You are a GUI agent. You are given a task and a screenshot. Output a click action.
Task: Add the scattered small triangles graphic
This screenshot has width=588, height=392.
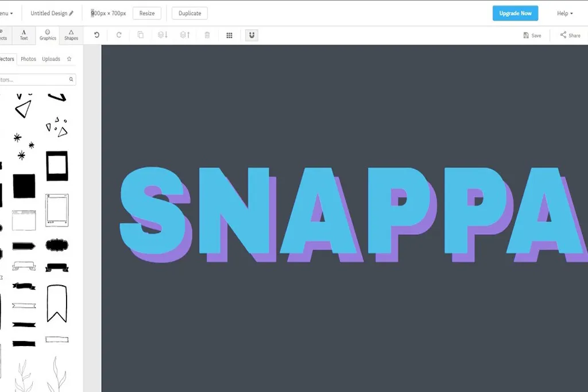57,127
